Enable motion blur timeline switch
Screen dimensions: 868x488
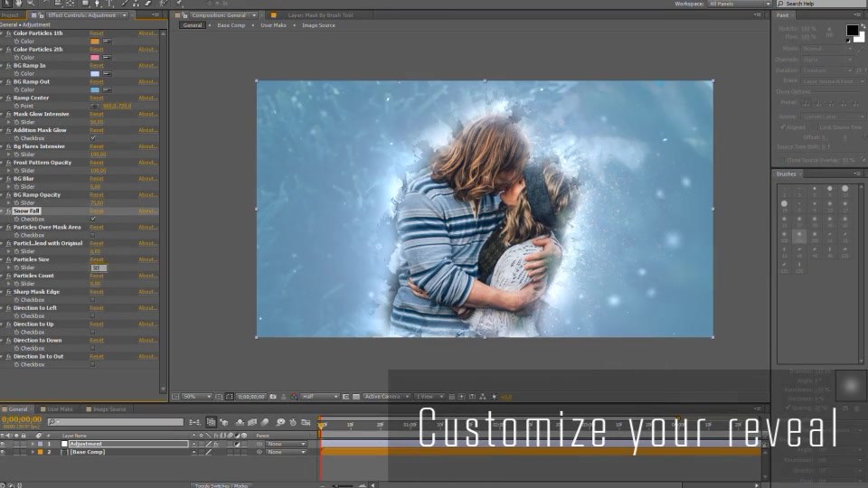point(265,422)
